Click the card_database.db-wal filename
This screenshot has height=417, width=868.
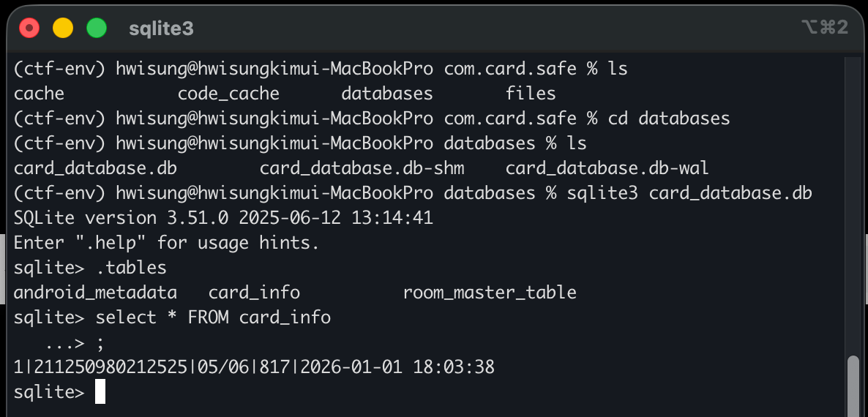[607, 168]
